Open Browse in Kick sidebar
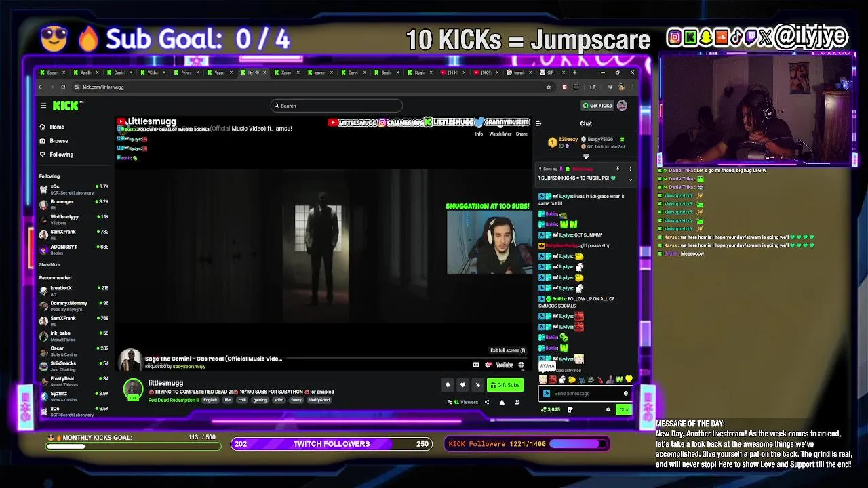This screenshot has height=488, width=868. click(54, 140)
